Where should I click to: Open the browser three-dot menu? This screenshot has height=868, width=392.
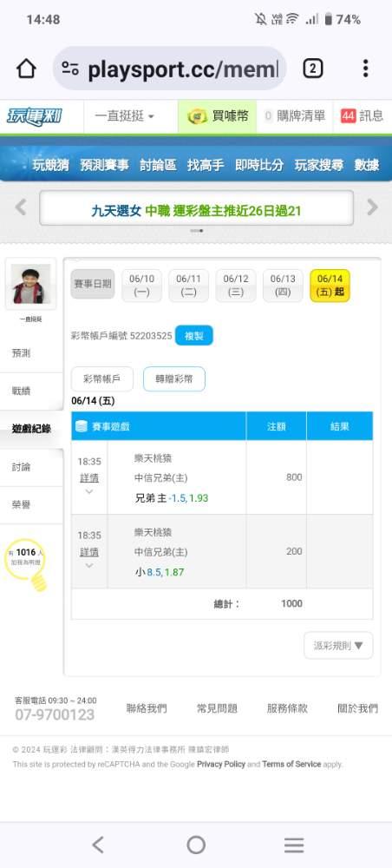pos(365,69)
